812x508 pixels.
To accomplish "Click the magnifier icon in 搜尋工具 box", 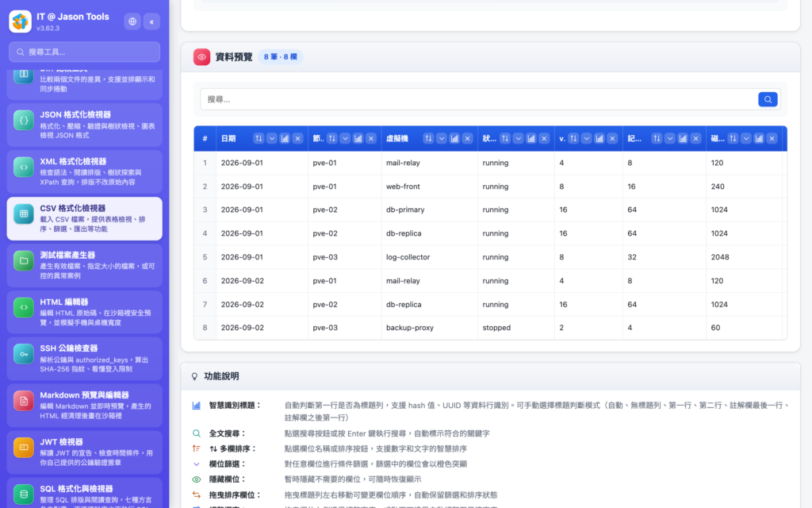I will click(x=20, y=52).
